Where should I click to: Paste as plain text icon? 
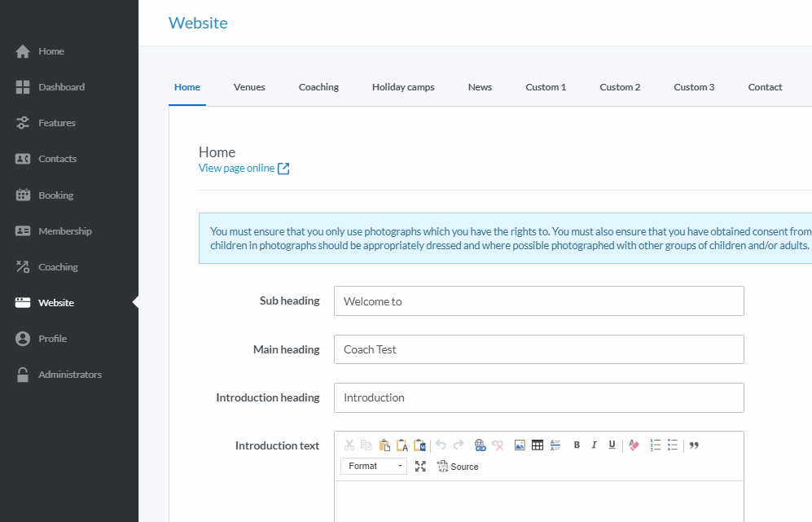pyautogui.click(x=402, y=445)
